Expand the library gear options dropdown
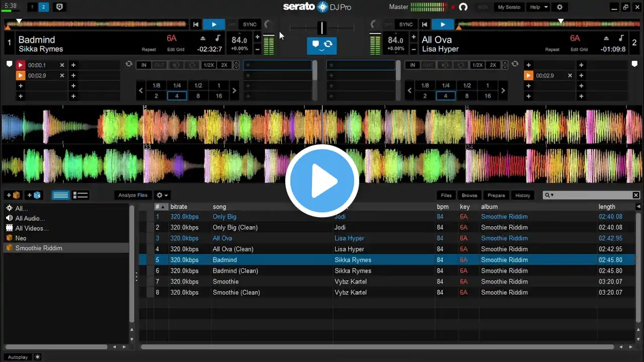 tap(162, 195)
